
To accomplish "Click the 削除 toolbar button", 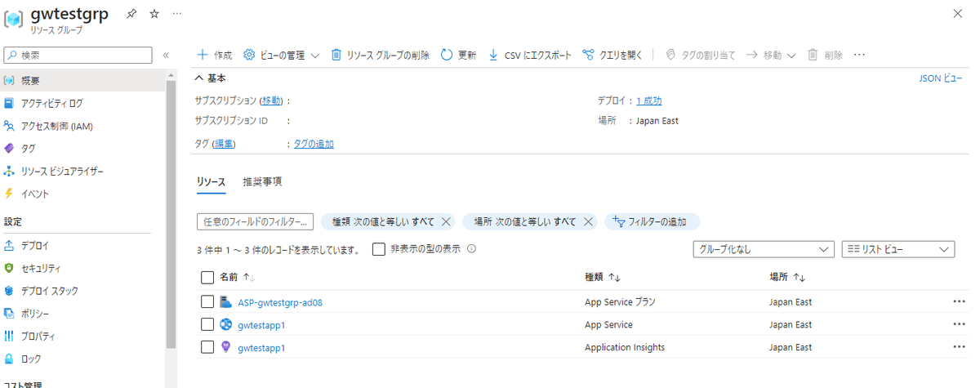I will pyautogui.click(x=825, y=55).
